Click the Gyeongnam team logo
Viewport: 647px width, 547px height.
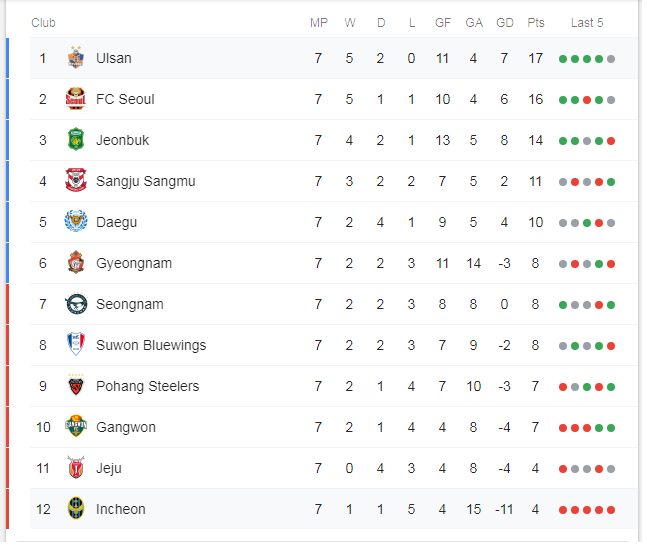pos(76,262)
